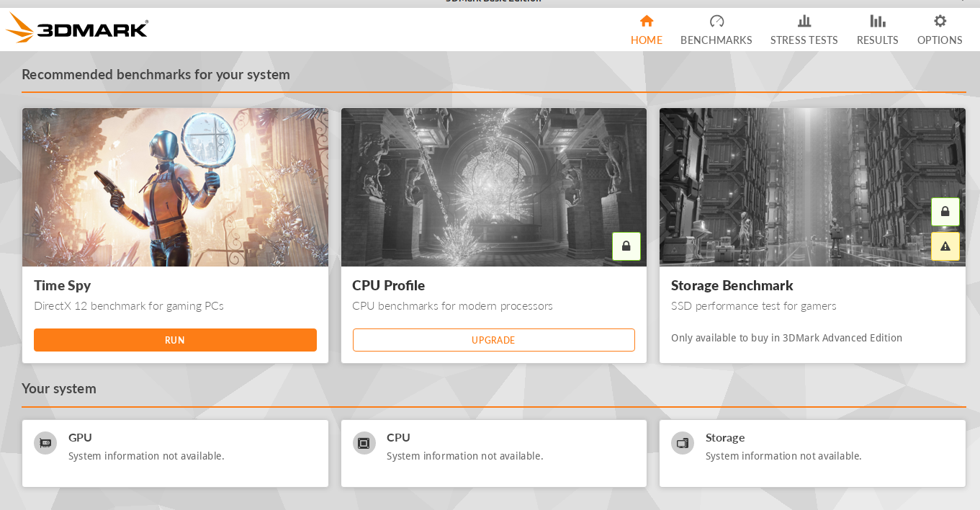This screenshot has width=980, height=510.
Task: Switch to the BENCHMARKS tab
Action: tap(716, 40)
